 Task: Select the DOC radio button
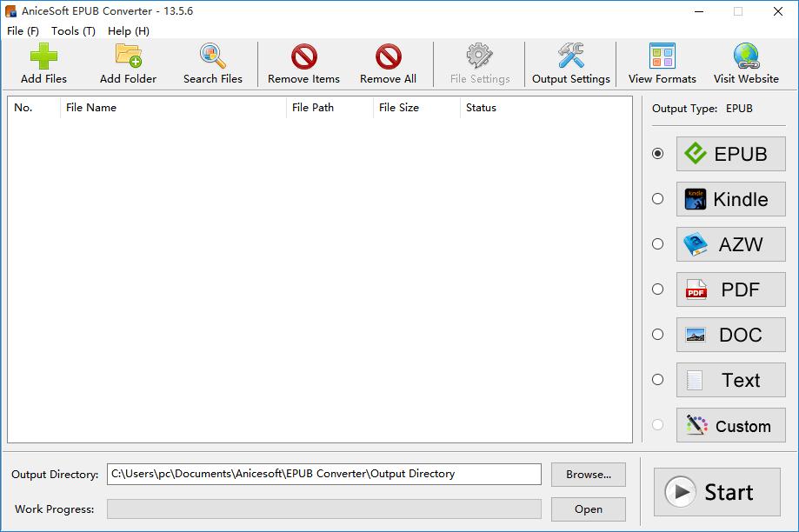tap(658, 335)
